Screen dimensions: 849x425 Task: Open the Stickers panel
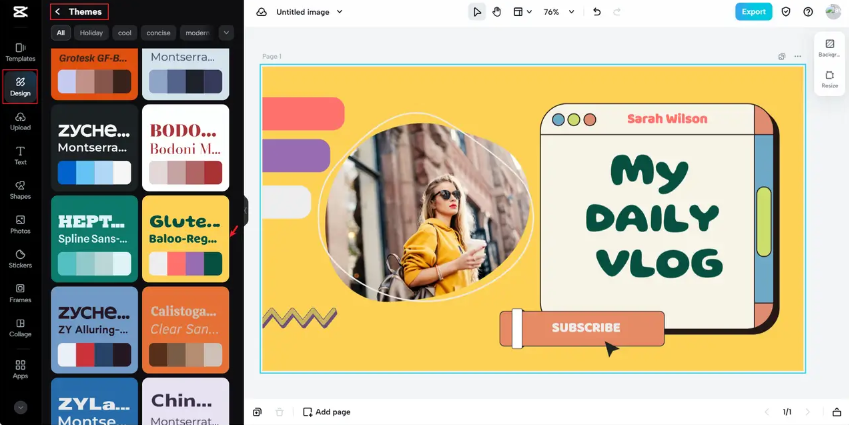(20, 259)
